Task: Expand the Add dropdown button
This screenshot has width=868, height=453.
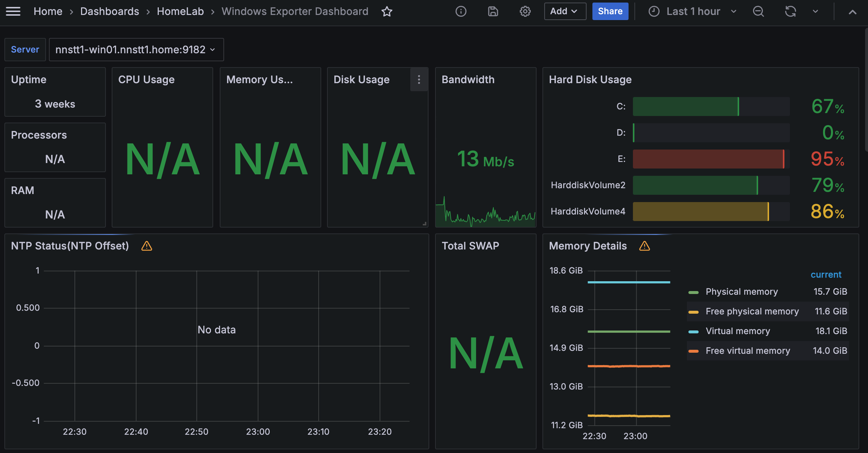Action: coord(565,11)
